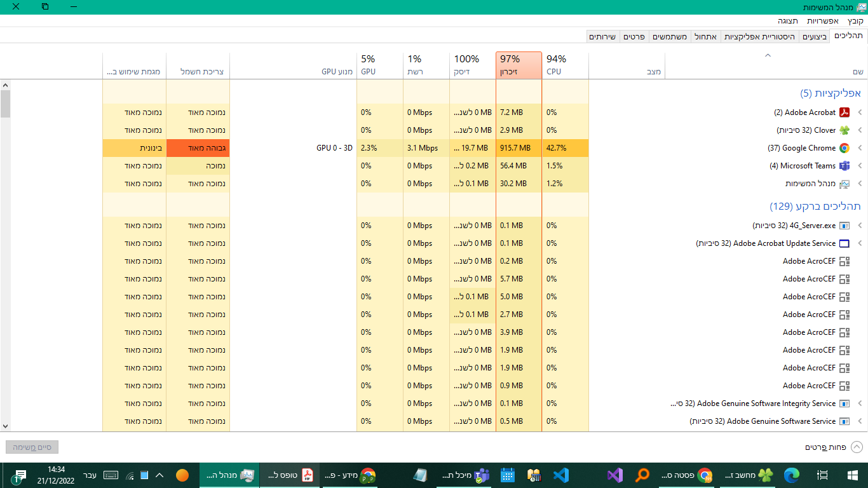Click the Adobe Acrobat process icon

(x=844, y=112)
